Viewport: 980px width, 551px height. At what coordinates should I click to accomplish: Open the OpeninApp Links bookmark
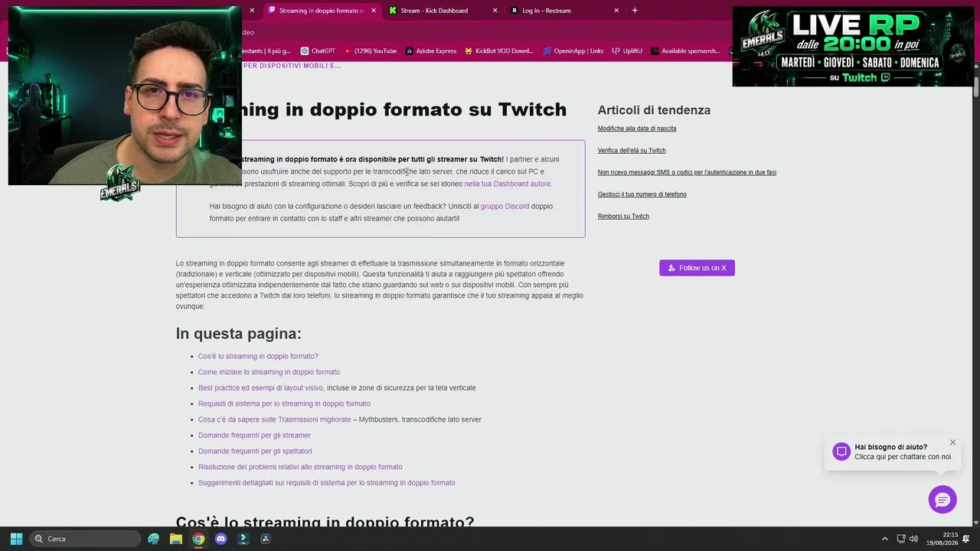point(573,51)
